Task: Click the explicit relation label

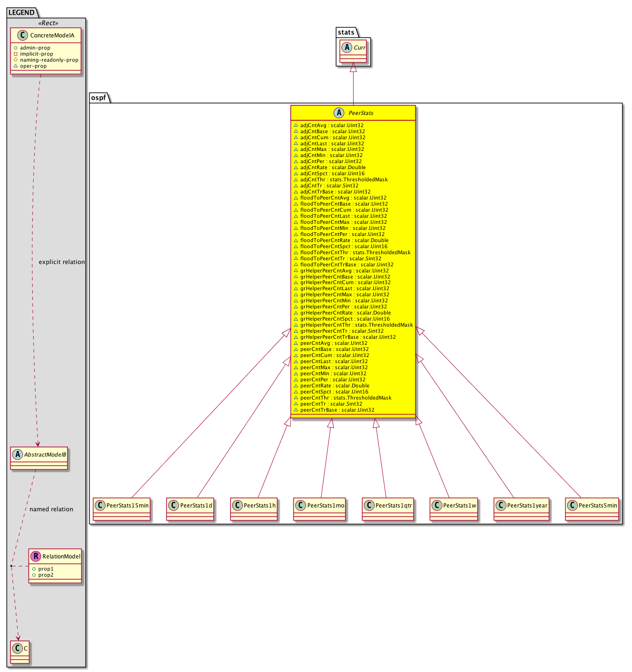Action: [x=62, y=262]
